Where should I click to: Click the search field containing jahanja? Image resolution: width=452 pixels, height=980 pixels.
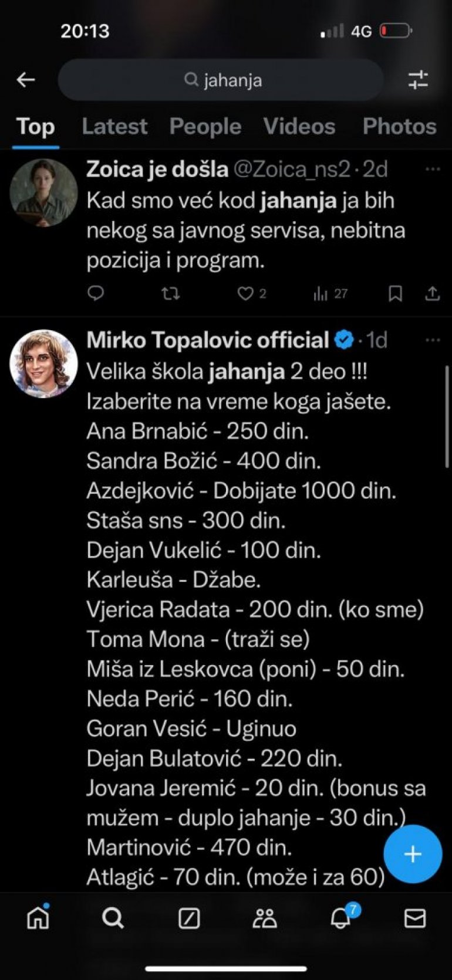pyautogui.click(x=222, y=80)
